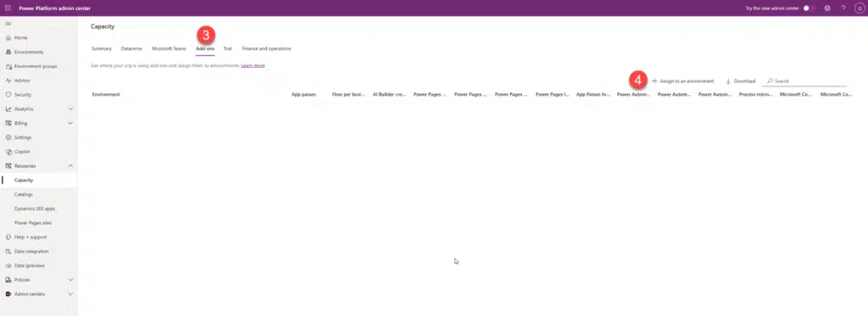
Task: Open settings gear in the top bar
Action: (827, 8)
